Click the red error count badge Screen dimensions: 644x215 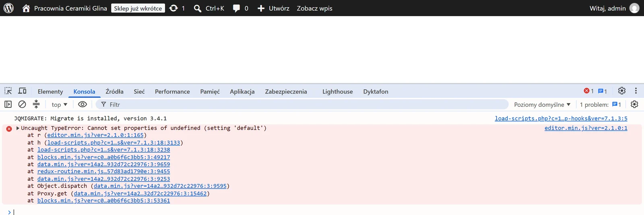coord(589,91)
